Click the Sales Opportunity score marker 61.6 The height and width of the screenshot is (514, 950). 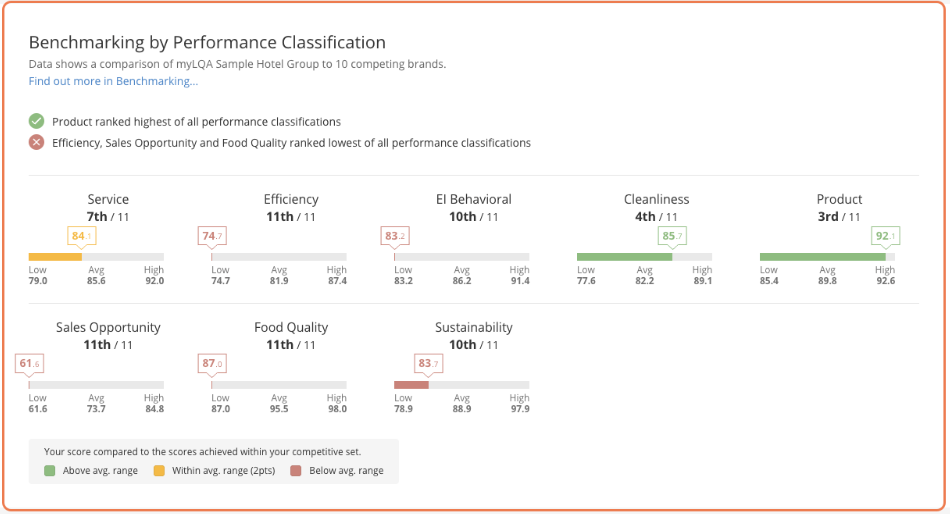[29, 363]
